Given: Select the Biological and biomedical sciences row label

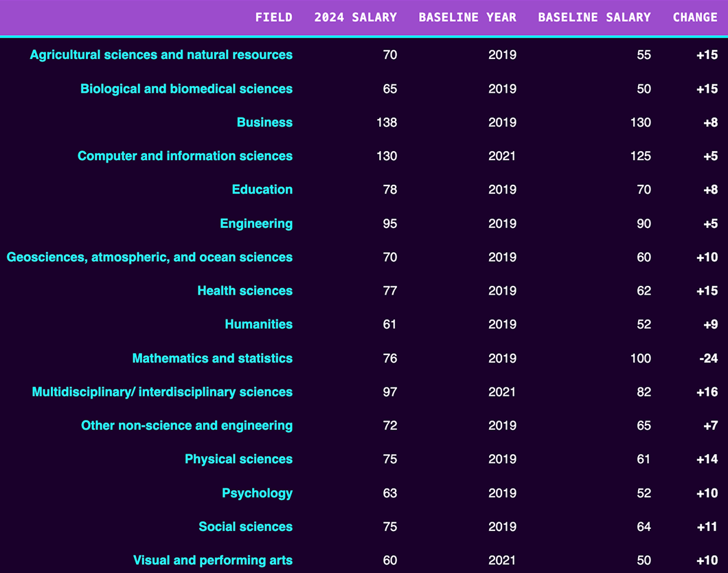Looking at the screenshot, I should pos(186,89).
